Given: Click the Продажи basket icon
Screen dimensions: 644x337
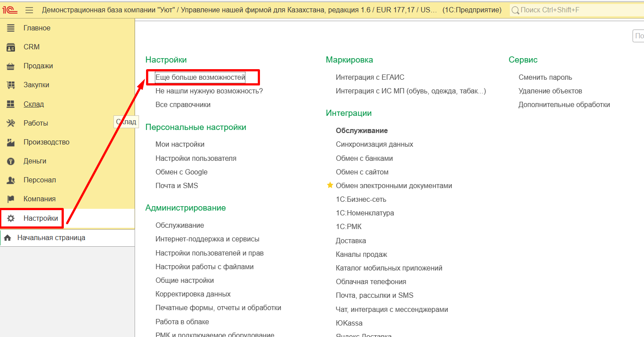Looking at the screenshot, I should point(11,66).
